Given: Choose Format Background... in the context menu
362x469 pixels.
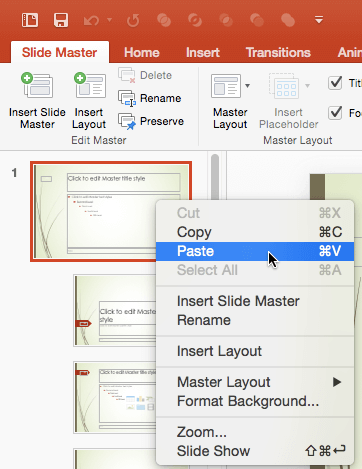Looking at the screenshot, I should 255,401.
